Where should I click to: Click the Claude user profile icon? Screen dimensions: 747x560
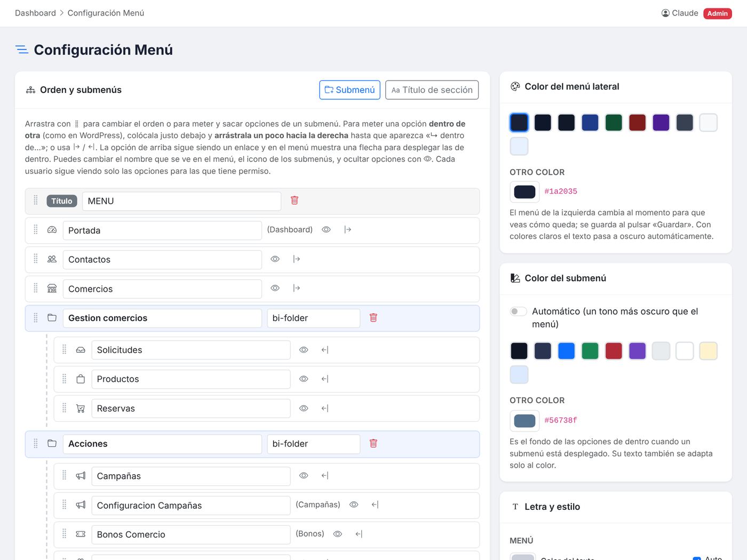[x=665, y=13]
